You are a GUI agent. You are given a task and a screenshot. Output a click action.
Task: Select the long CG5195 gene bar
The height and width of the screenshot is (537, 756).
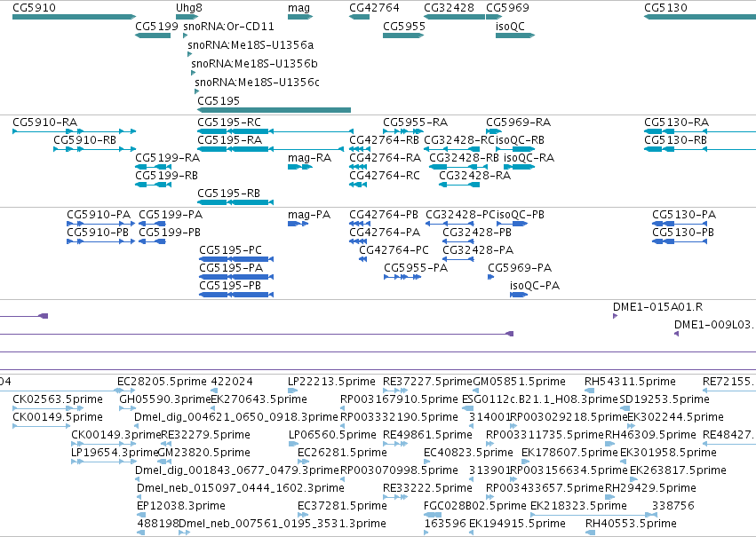[x=274, y=110]
